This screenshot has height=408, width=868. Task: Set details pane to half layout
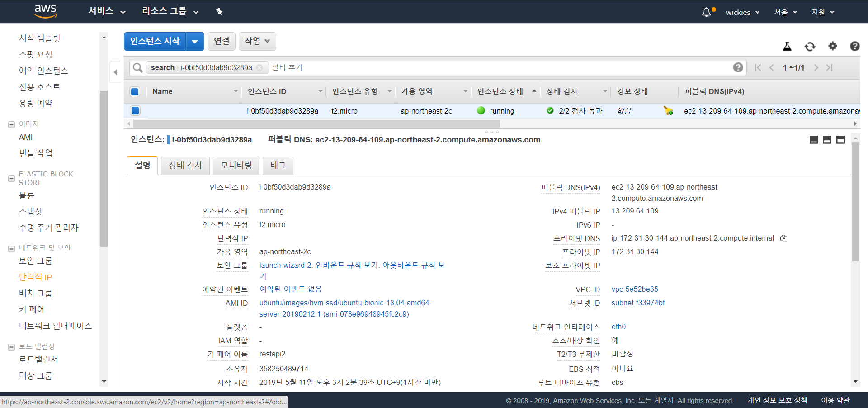[827, 140]
